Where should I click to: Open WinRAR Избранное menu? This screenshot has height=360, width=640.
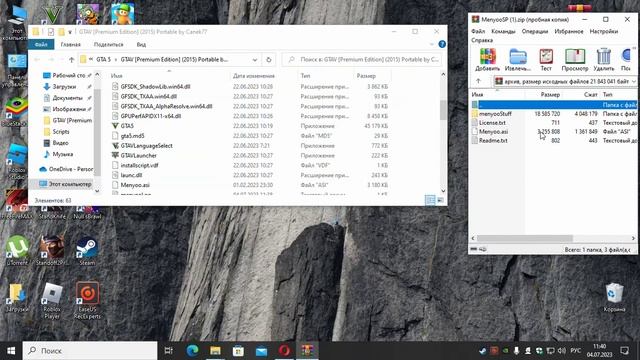click(x=569, y=31)
